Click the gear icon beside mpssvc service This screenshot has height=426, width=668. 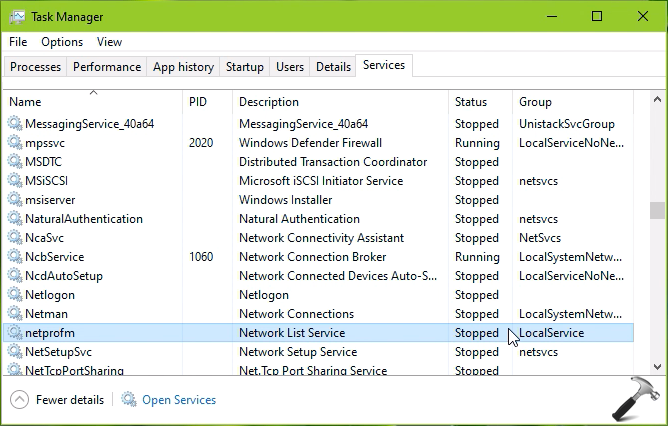pyautogui.click(x=15, y=143)
